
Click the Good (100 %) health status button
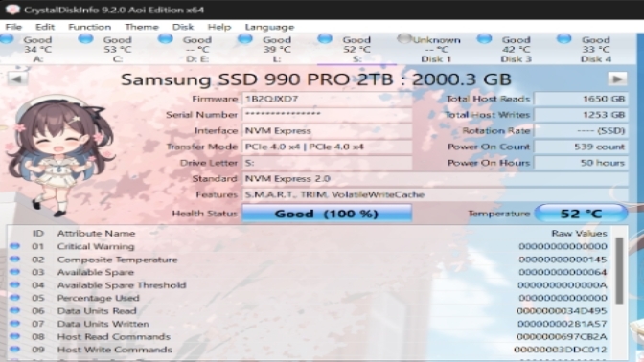point(327,214)
